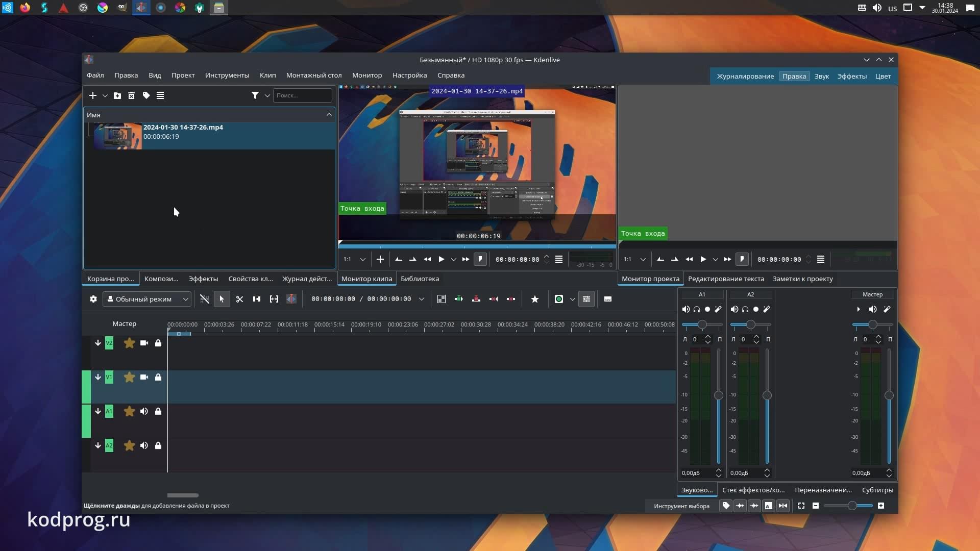Open the edit mode dropdown 'Обычный режим'
Image resolution: width=980 pixels, height=551 pixels.
[x=147, y=299]
